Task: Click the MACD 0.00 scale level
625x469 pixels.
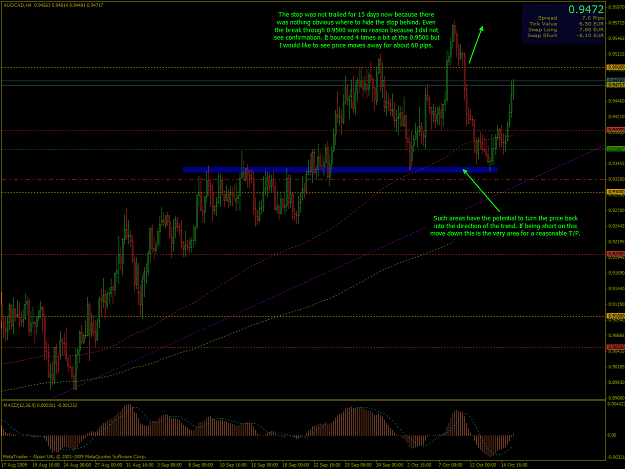Action: pyautogui.click(x=612, y=435)
